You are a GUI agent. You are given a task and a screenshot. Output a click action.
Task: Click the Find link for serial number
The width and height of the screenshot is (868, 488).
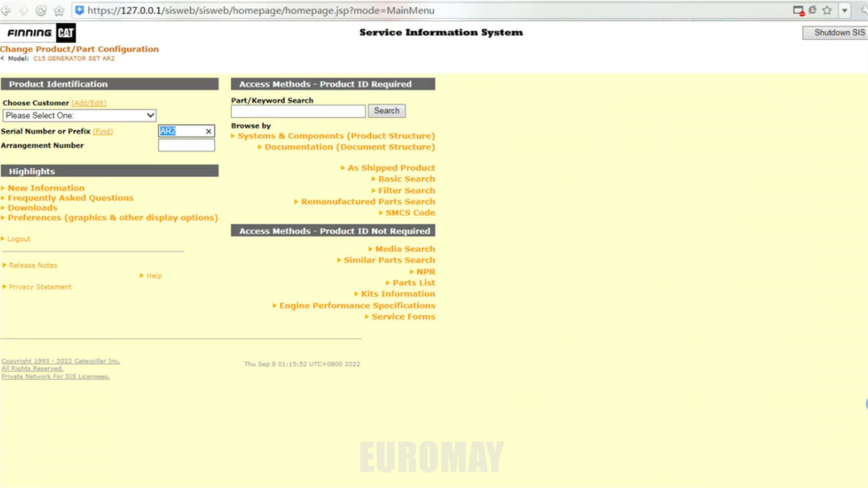103,131
